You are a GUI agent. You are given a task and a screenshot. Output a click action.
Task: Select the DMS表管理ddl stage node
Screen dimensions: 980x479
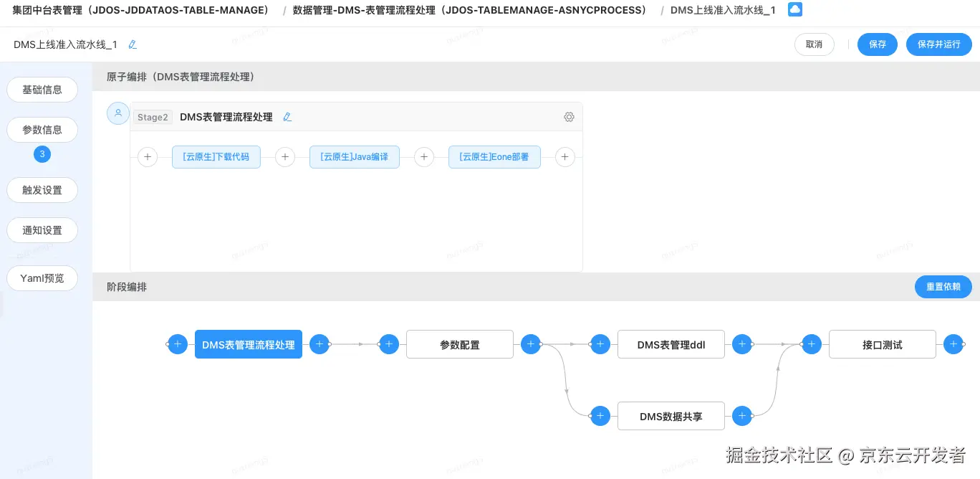(671, 344)
